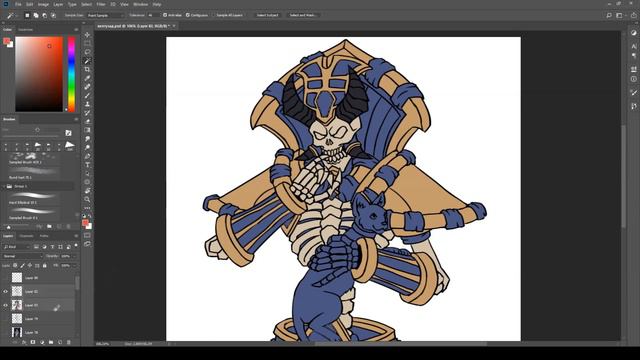Swap foreground and background colors

pyautogui.click(x=90, y=216)
